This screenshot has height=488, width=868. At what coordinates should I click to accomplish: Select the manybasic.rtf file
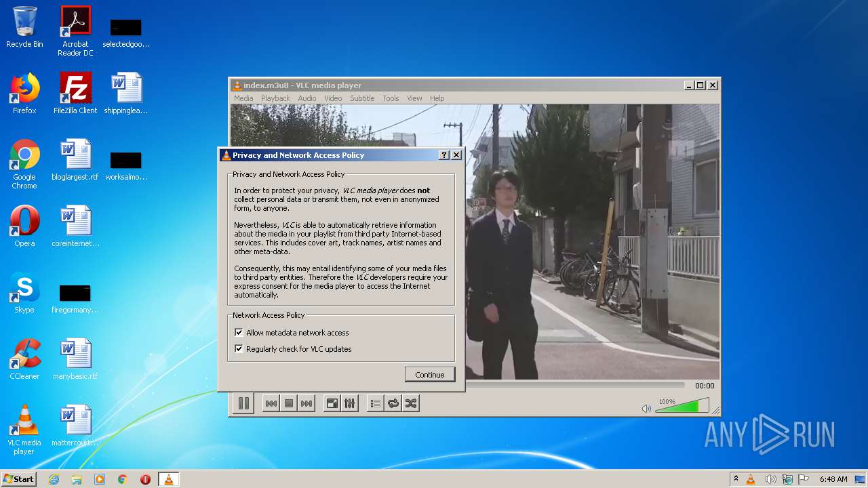click(x=75, y=359)
